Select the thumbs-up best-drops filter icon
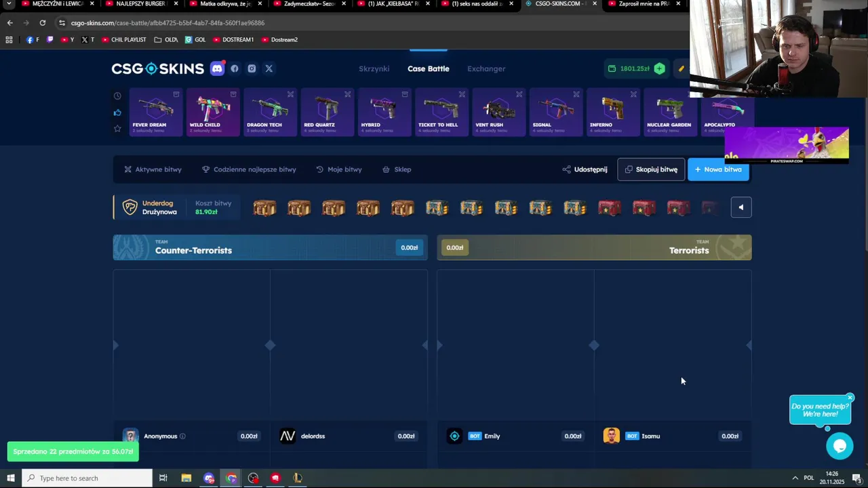Viewport: 868px width, 488px height. [x=117, y=113]
